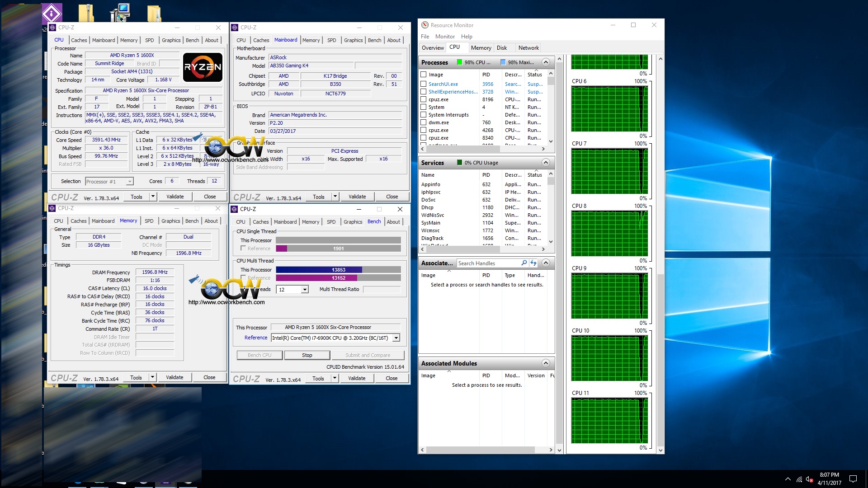Switch to the Network tab in Resource Monitor

click(528, 48)
